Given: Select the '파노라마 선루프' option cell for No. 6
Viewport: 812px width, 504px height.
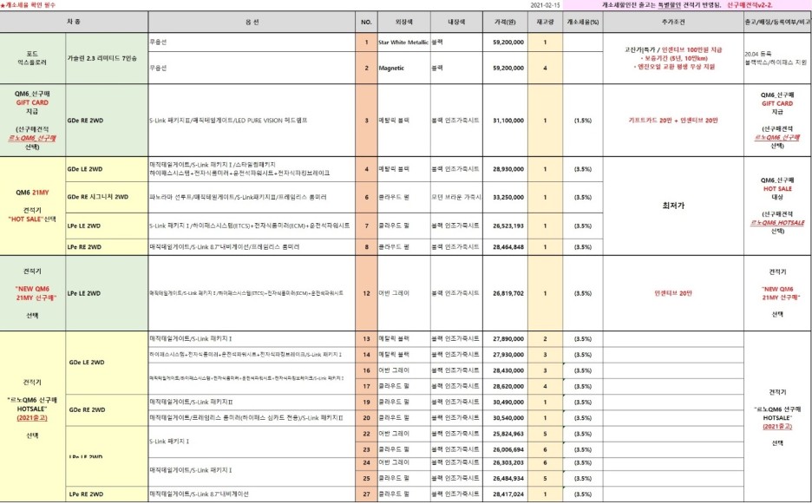Looking at the screenshot, I should coord(252,198).
